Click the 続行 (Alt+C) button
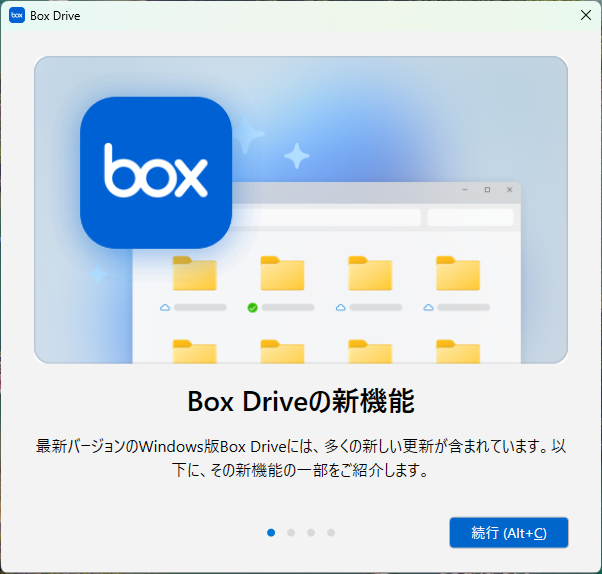The width and height of the screenshot is (602, 574). pyautogui.click(x=508, y=533)
